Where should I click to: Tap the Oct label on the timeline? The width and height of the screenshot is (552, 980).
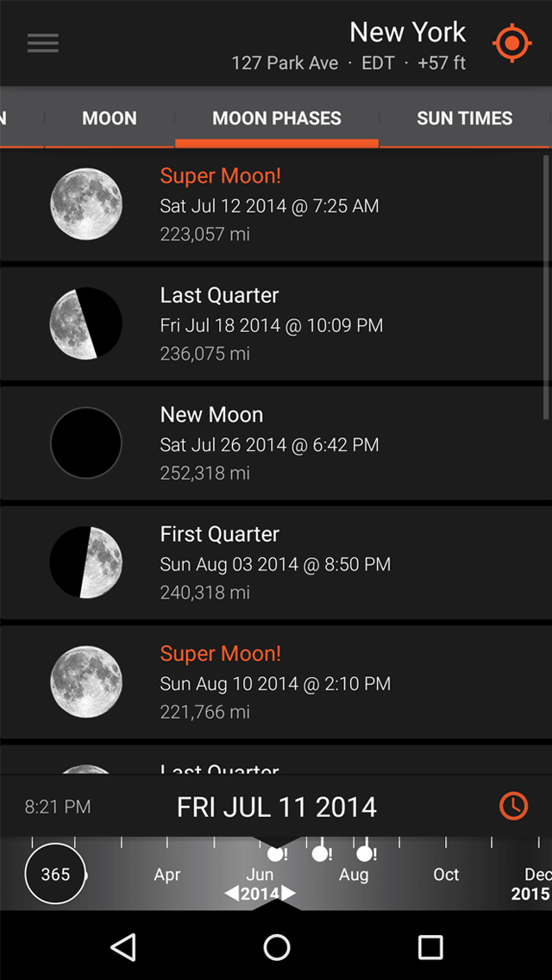point(446,874)
